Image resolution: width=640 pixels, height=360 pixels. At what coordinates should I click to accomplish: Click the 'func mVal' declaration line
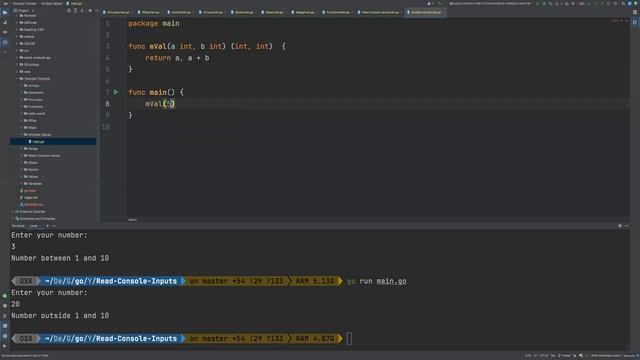coord(207,47)
